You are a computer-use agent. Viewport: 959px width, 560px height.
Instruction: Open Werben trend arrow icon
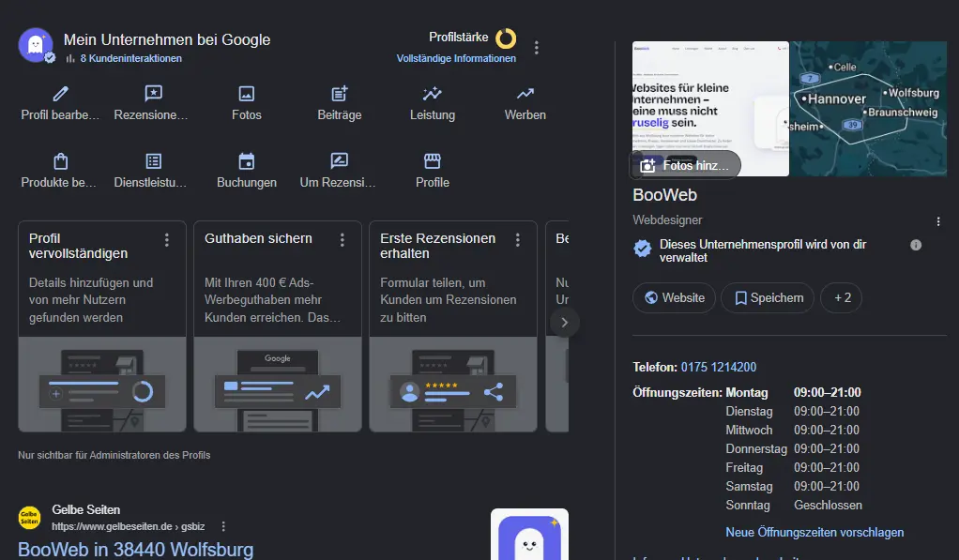click(x=525, y=94)
